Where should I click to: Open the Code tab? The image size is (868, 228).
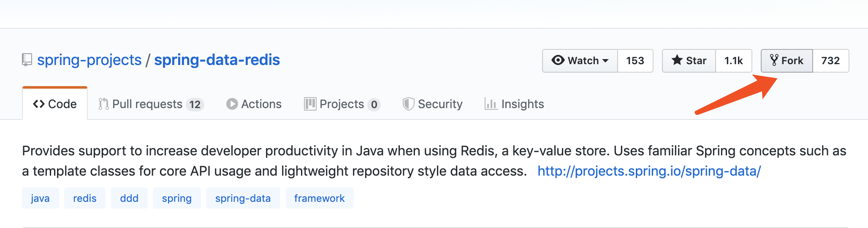55,104
